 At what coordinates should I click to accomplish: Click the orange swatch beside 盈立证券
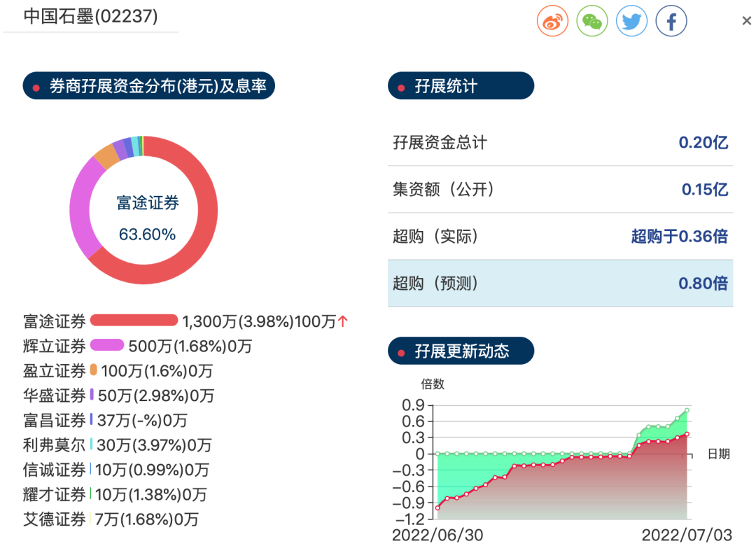(x=94, y=370)
